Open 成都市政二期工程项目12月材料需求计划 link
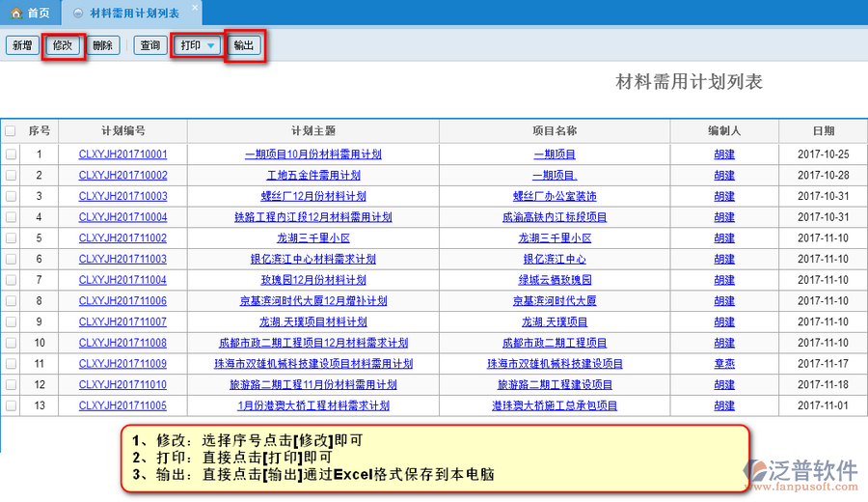This screenshot has width=868, height=502. 313,343
